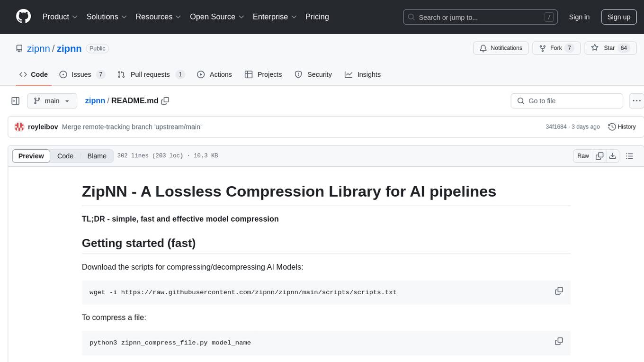
Task: Open the Pricing page
Action: [317, 17]
